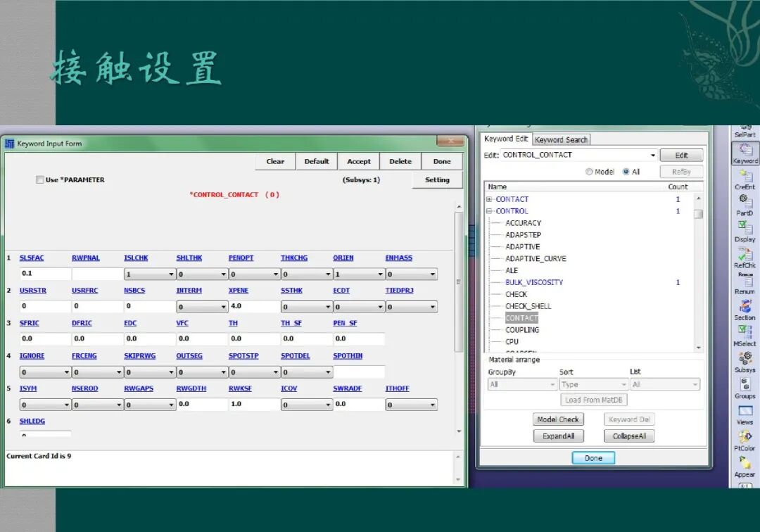The image size is (760, 532).
Task: Select ALE in the keyword tree
Action: coord(512,270)
